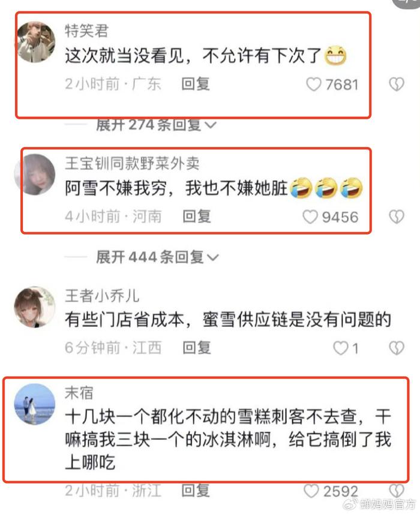
Task: Like 末宿's comment showing 2592 likes
Action: click(311, 491)
